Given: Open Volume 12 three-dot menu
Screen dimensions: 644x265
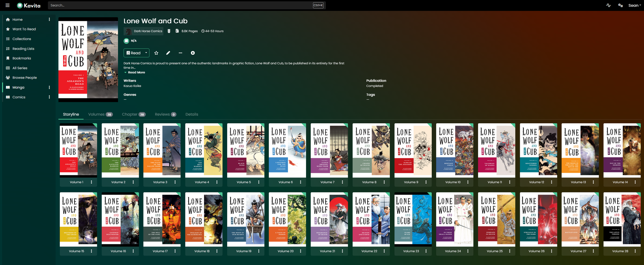Looking at the screenshot, I should click(552, 182).
